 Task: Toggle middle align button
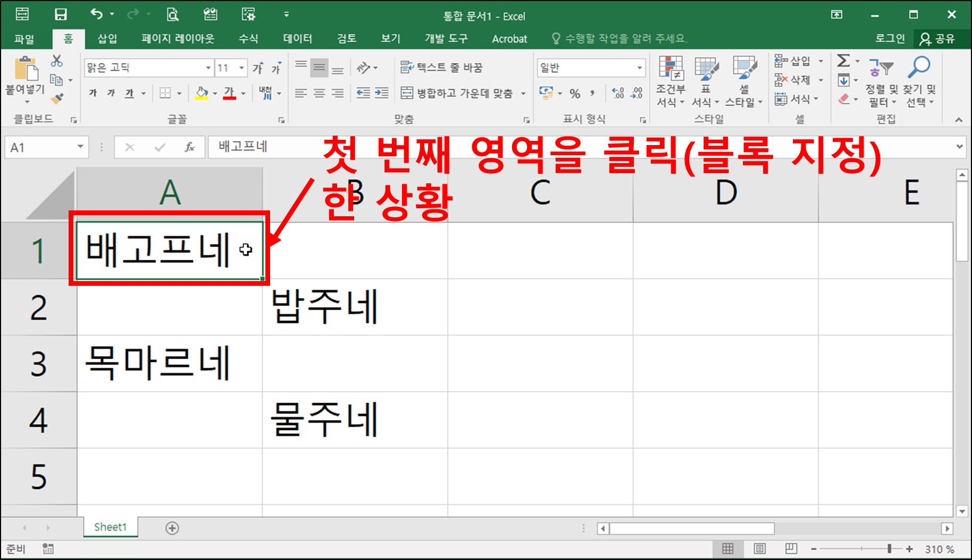click(319, 67)
